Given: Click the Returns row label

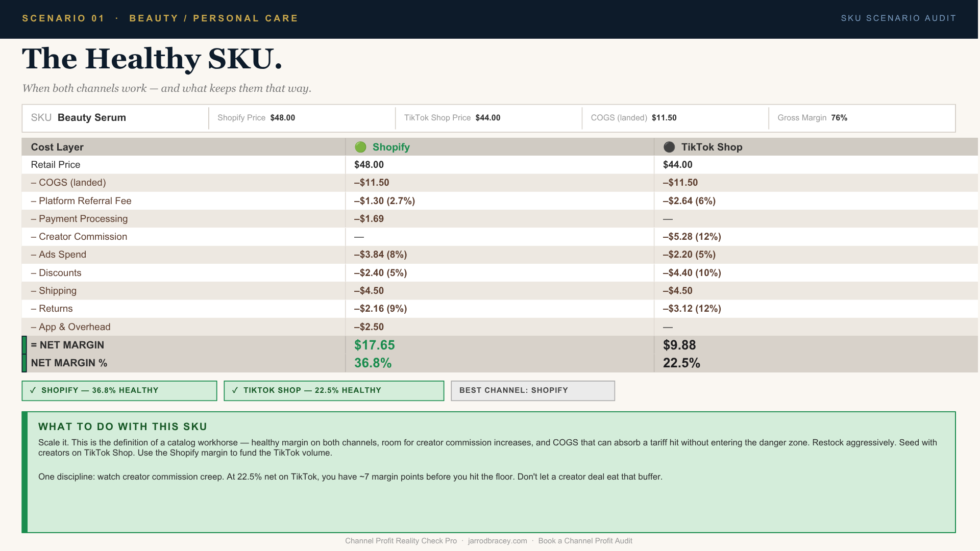Looking at the screenshot, I should 52,309.
